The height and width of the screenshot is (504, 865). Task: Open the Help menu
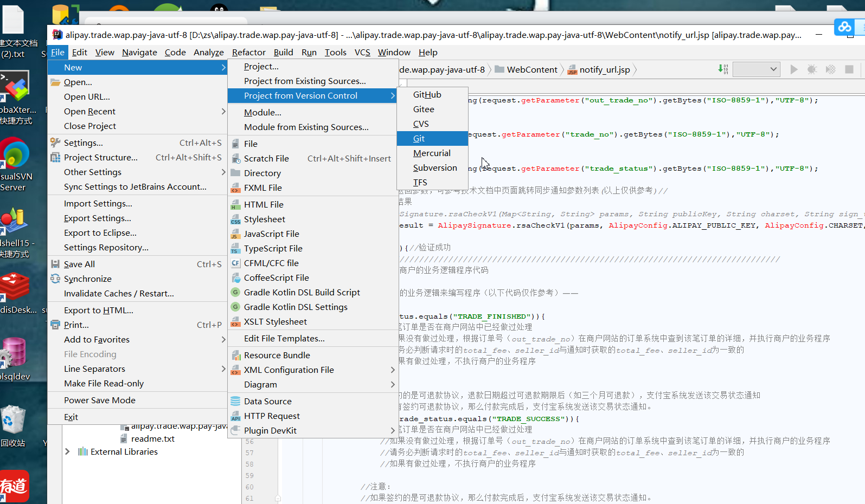(428, 52)
